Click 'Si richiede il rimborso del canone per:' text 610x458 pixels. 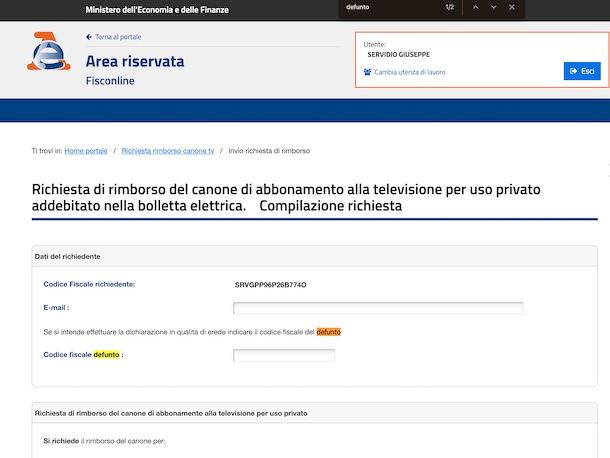104,441
